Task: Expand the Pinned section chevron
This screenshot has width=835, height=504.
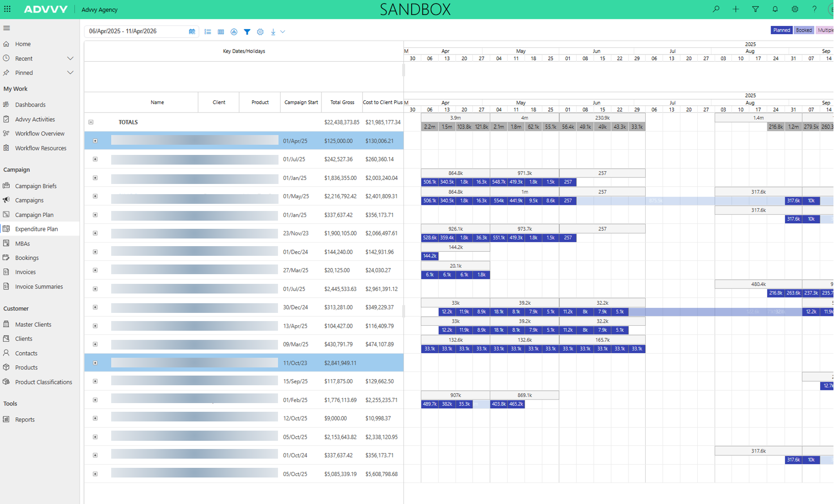Action: [x=70, y=73]
